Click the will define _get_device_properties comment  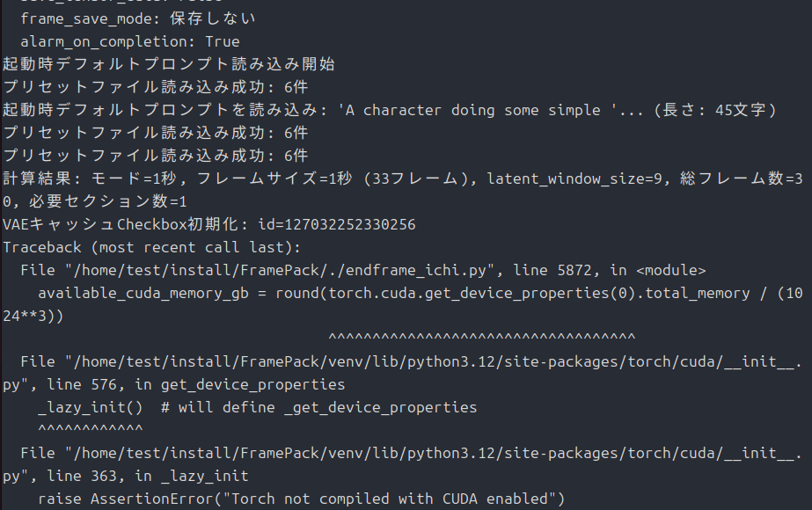pos(328,407)
